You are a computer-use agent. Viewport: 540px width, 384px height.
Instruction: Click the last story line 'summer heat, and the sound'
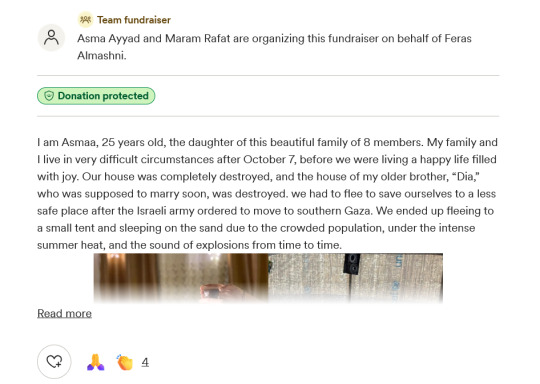pyautogui.click(x=189, y=245)
